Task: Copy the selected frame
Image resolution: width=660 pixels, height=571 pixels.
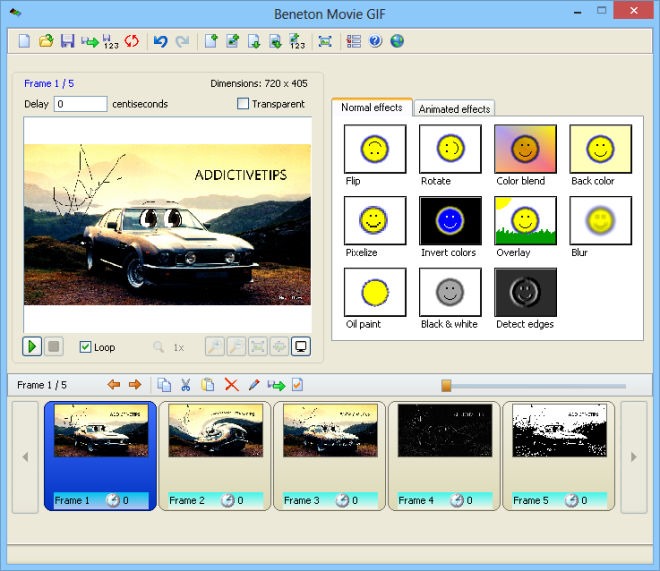Action: (164, 385)
